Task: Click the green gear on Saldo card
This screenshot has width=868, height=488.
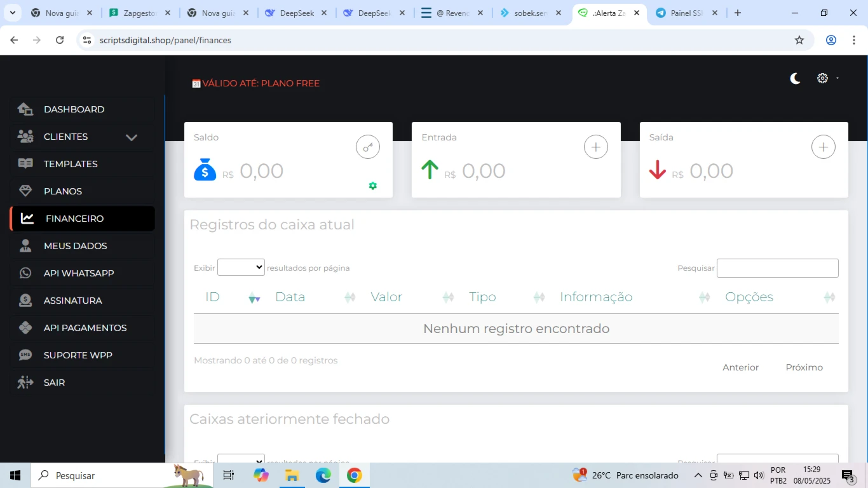Action: point(373,186)
